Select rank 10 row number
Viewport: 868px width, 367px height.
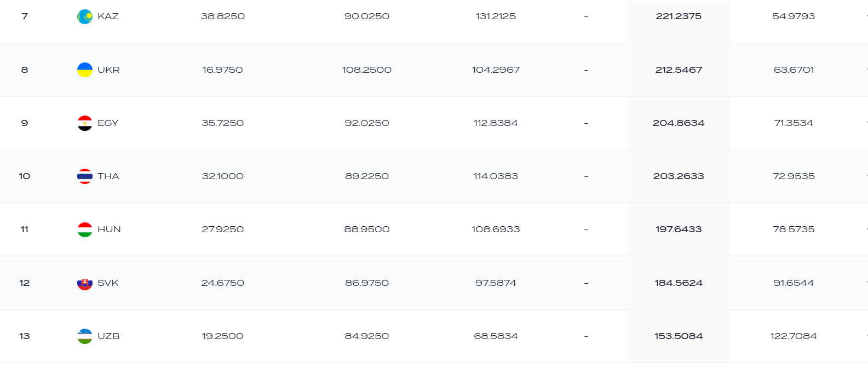25,176
